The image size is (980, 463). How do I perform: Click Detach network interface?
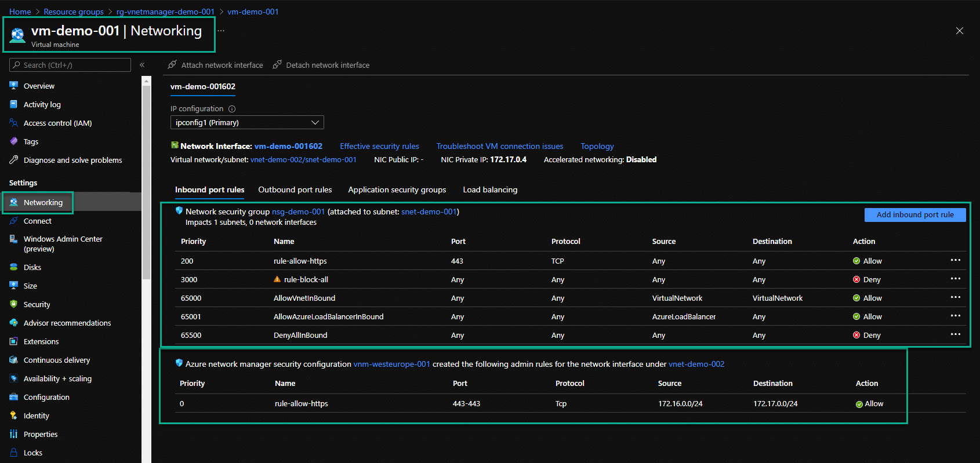click(321, 65)
